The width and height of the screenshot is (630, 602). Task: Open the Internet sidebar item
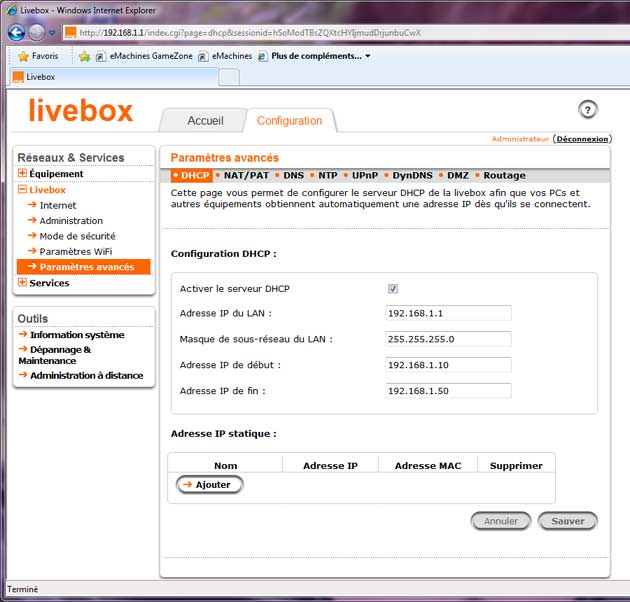pyautogui.click(x=58, y=205)
